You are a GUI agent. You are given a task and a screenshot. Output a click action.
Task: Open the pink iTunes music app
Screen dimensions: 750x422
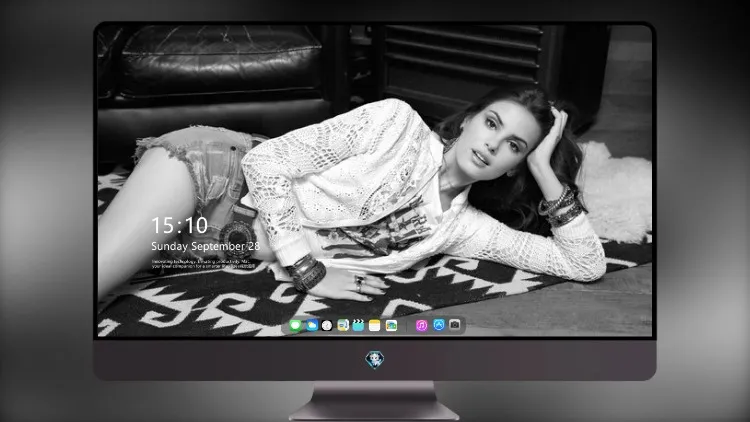coord(421,326)
